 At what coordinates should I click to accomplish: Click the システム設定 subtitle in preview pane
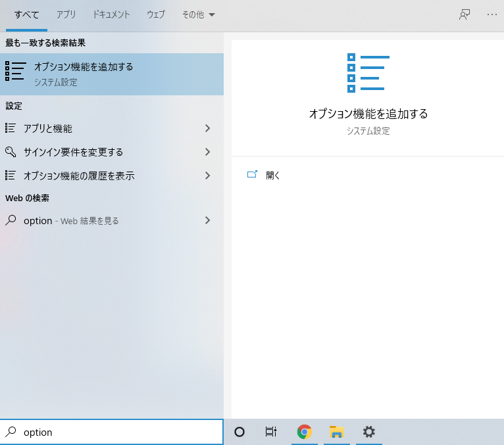[368, 131]
